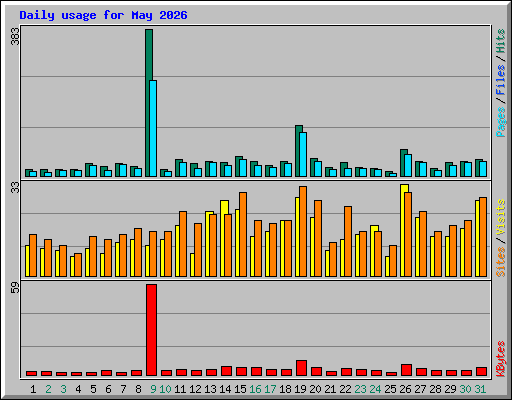Select day label 18 on the axis
The height and width of the screenshot is (400, 512).
285,389
